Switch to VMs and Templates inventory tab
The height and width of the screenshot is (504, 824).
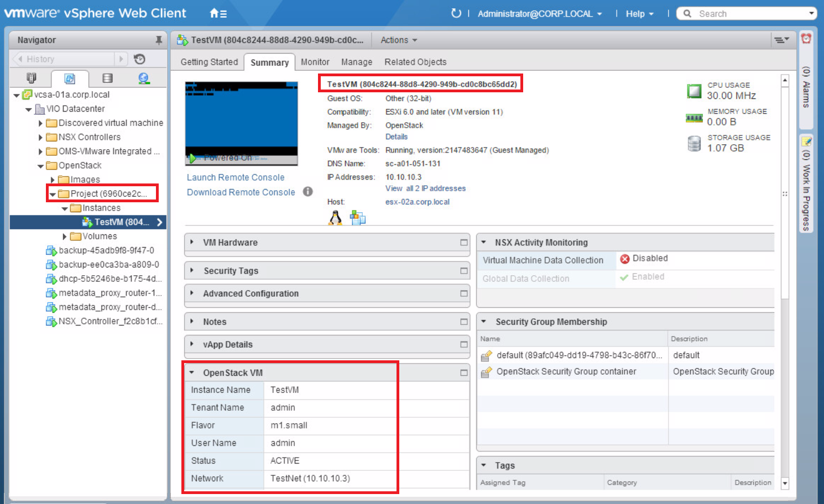pyautogui.click(x=70, y=78)
